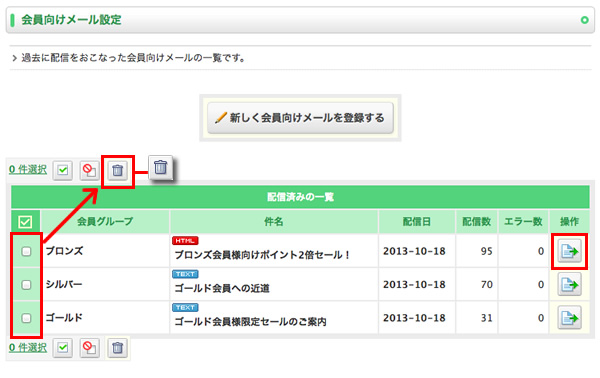Open the operation icon for ブロンズ row
Screen dimensions: 600x378
pyautogui.click(x=569, y=251)
